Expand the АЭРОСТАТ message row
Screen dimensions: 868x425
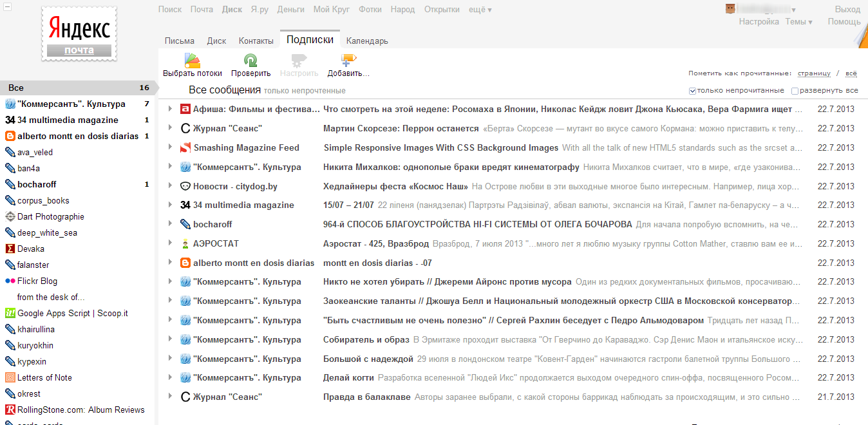click(x=170, y=243)
